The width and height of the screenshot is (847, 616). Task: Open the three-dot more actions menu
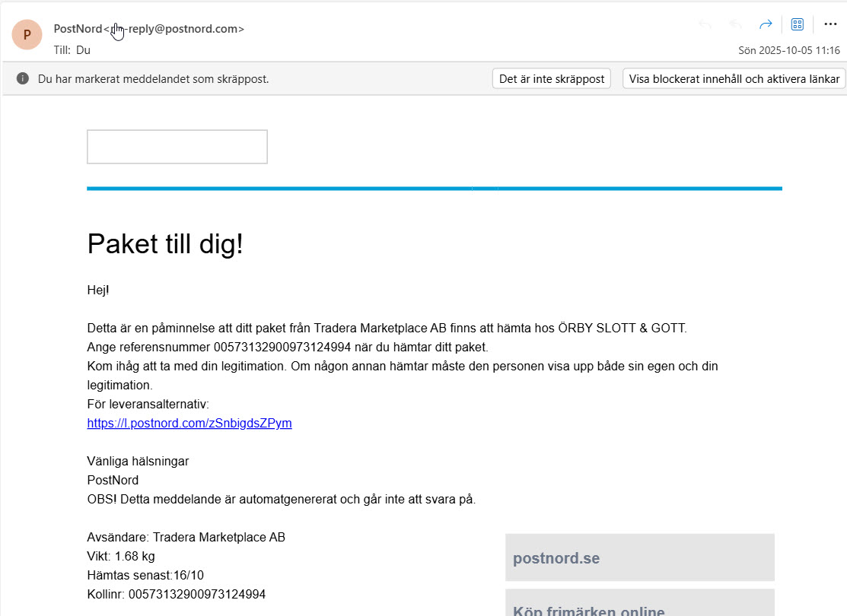coord(830,24)
